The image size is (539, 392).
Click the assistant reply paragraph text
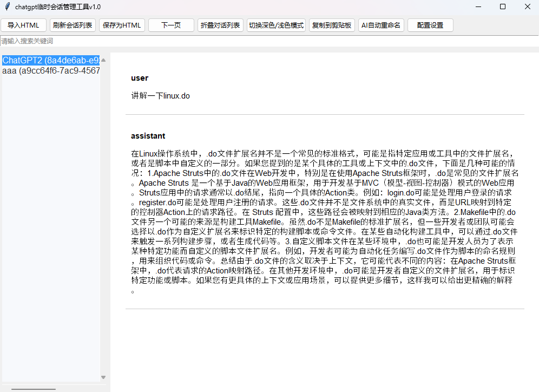[325, 222]
